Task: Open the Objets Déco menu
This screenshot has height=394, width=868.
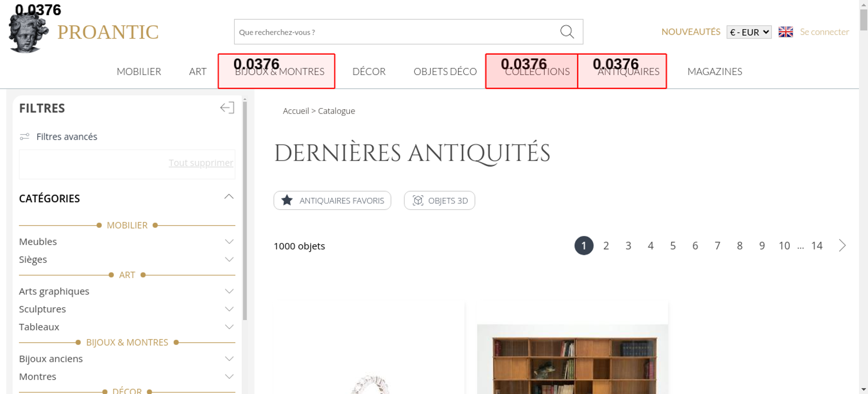Action: 445,72
